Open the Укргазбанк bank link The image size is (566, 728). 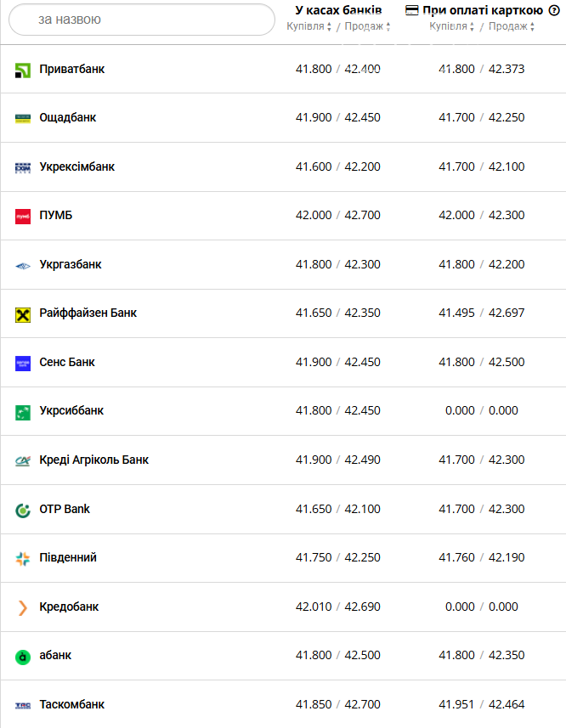pos(70,264)
